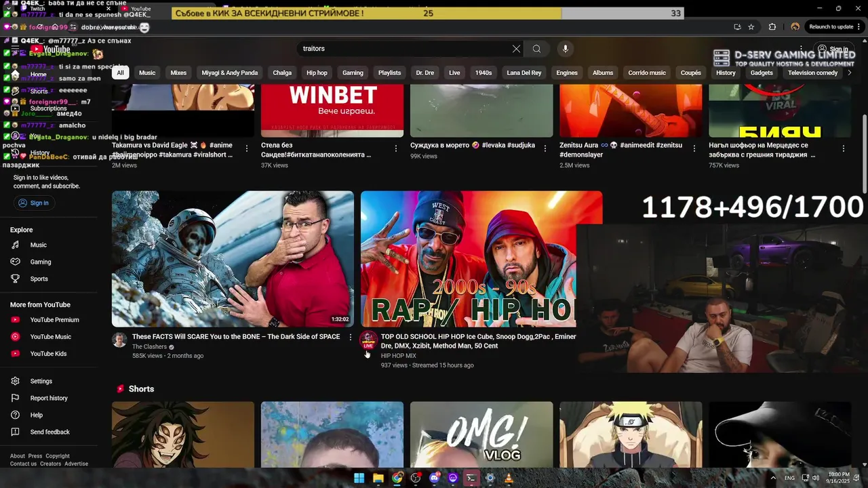The height and width of the screenshot is (488, 868).
Task: Open options menu for the Mercedes driver short
Action: [x=844, y=148]
